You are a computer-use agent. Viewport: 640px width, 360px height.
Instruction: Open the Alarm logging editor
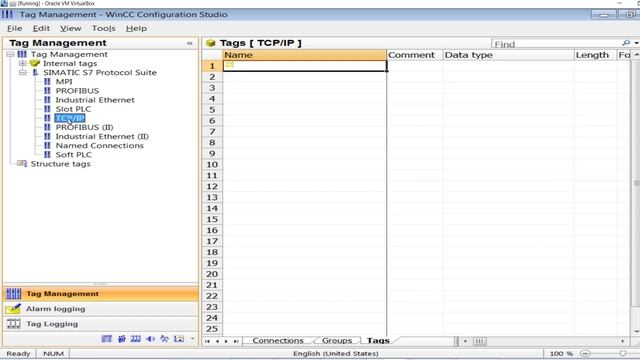point(101,309)
